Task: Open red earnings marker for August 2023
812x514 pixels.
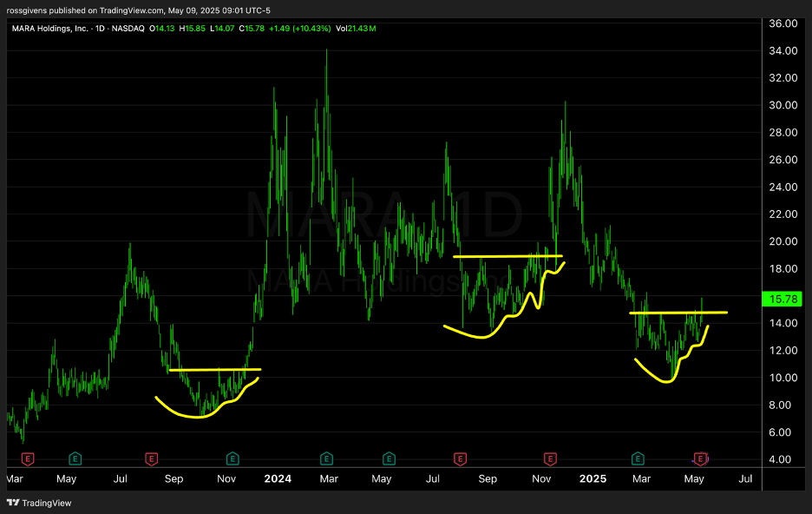Action: [x=151, y=458]
